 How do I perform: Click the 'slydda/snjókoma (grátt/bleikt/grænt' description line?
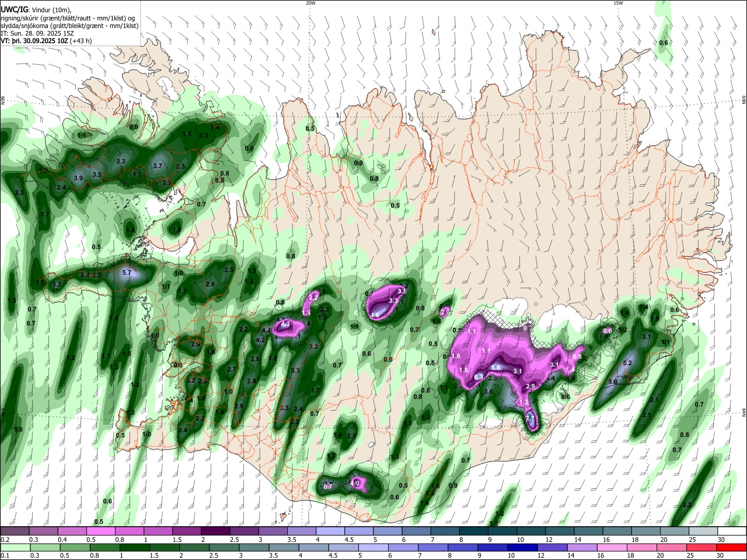(69, 26)
